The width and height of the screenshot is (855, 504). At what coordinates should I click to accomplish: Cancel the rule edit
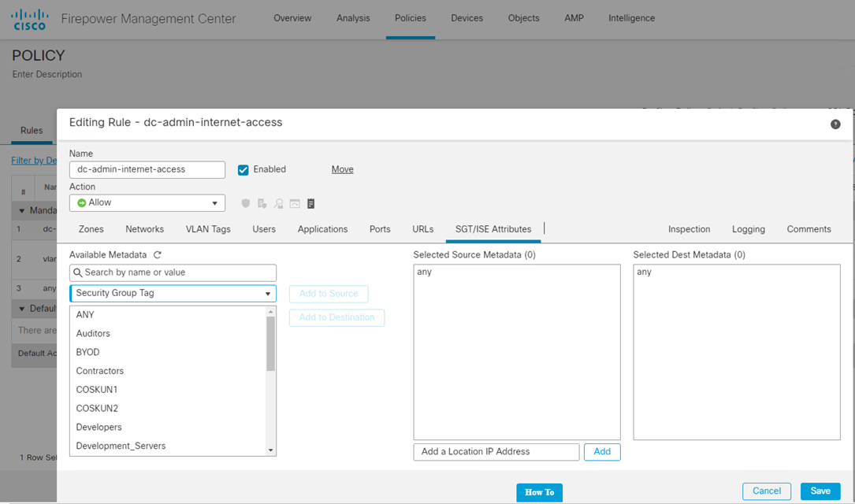[x=767, y=491]
